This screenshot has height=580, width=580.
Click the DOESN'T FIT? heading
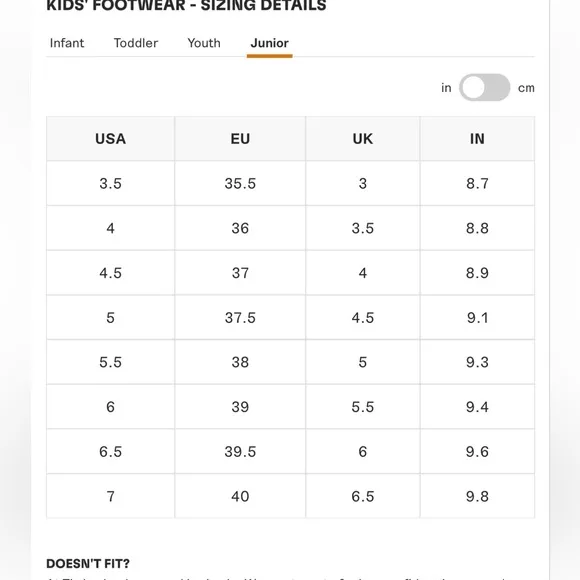pyautogui.click(x=88, y=563)
